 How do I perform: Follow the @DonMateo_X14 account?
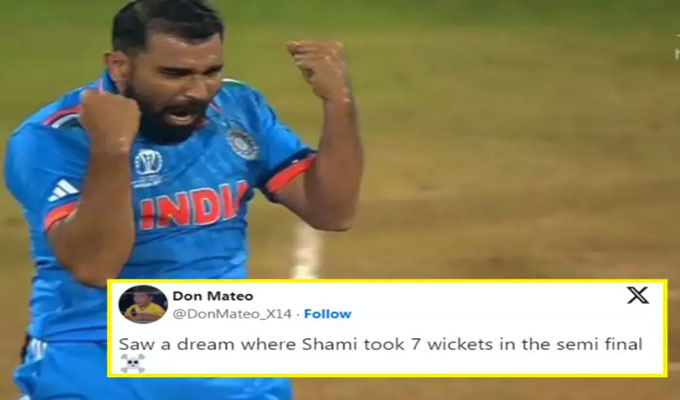[327, 314]
